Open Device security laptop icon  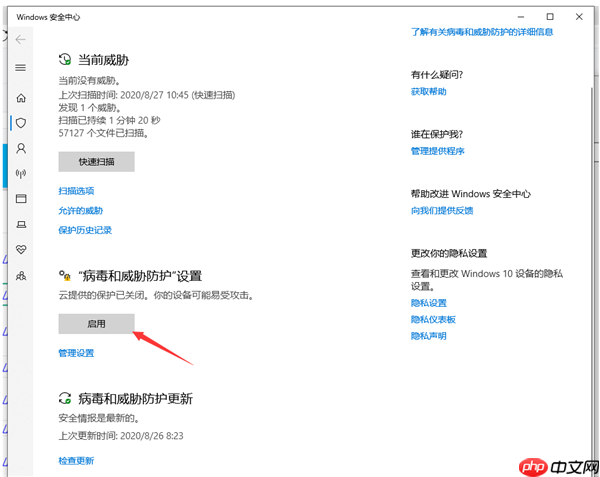tap(21, 224)
